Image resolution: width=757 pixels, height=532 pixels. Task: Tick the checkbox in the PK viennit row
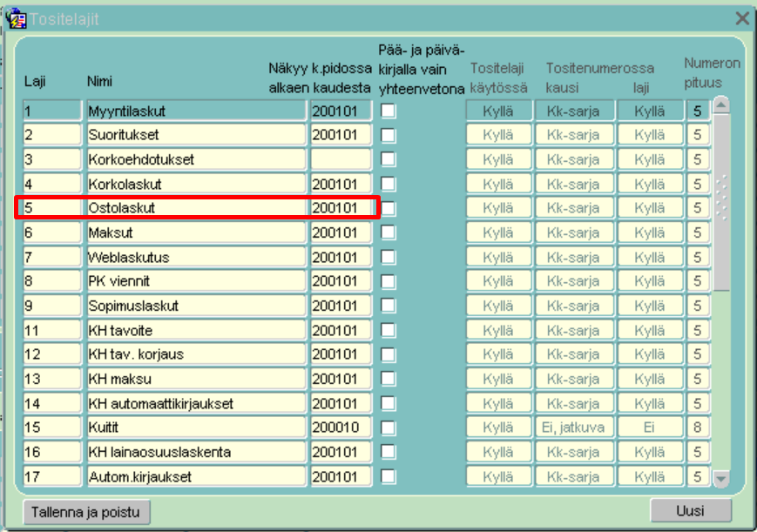tap(389, 281)
